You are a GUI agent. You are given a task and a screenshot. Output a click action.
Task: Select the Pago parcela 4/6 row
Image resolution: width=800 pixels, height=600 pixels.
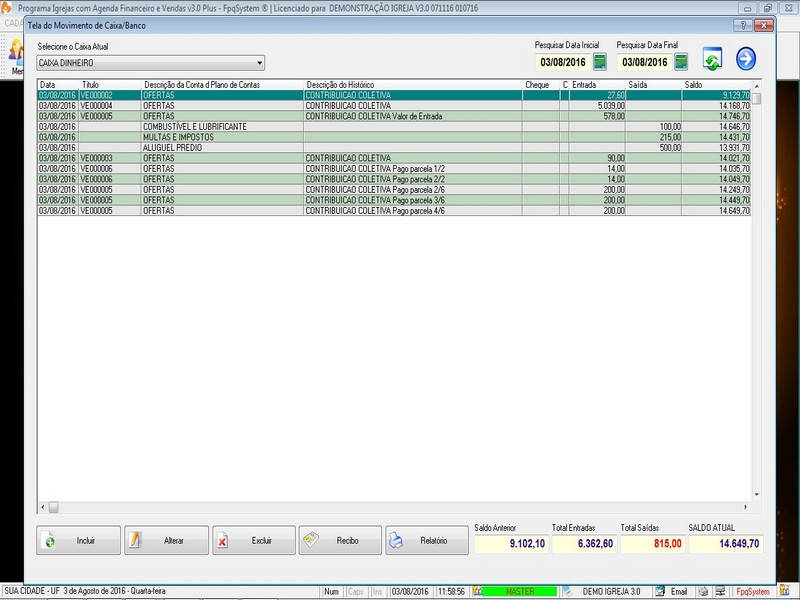[394, 210]
